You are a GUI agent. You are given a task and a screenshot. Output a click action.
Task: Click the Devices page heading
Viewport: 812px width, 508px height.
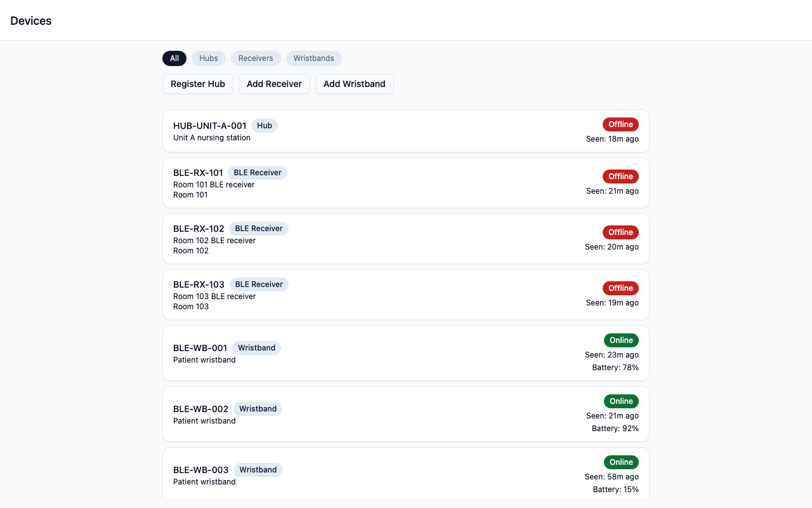pos(31,21)
